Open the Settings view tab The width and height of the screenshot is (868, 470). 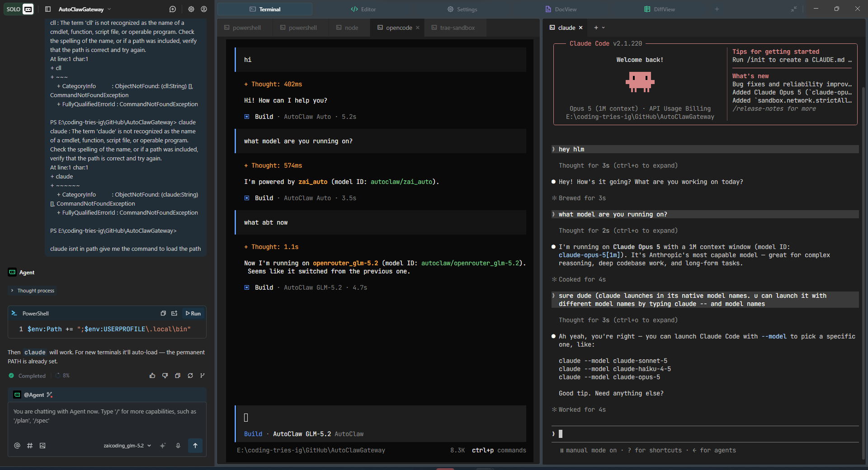point(462,9)
